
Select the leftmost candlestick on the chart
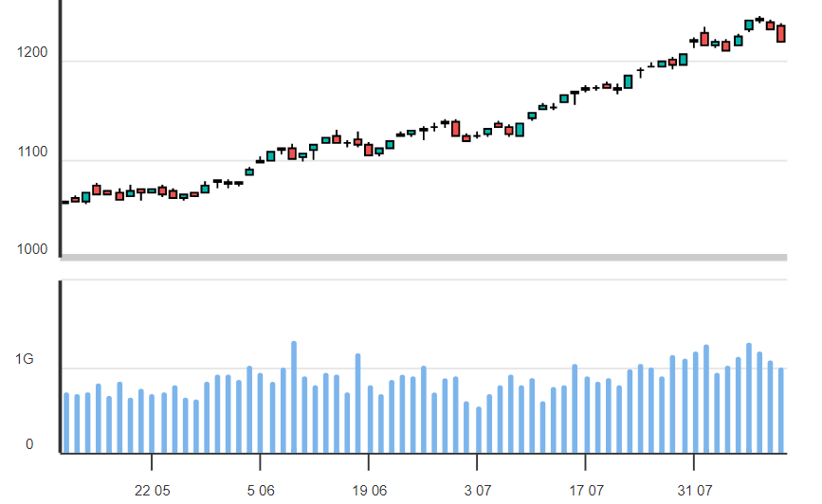coord(64,202)
